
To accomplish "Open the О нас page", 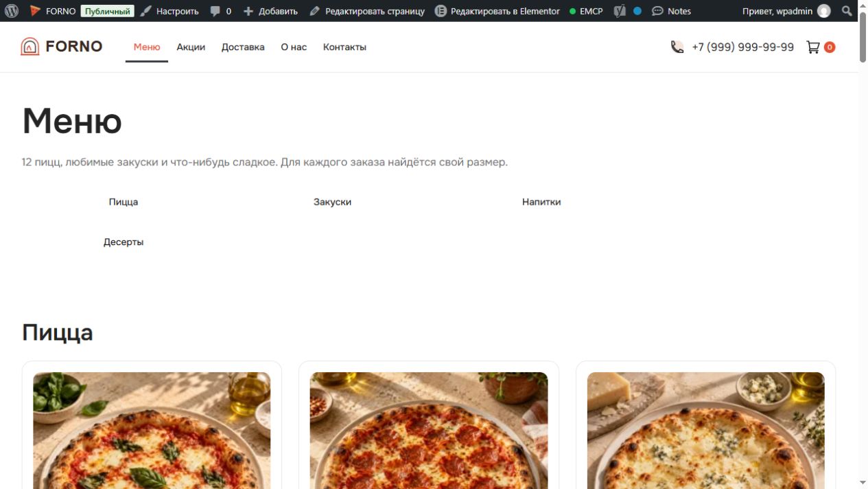I will coord(294,47).
